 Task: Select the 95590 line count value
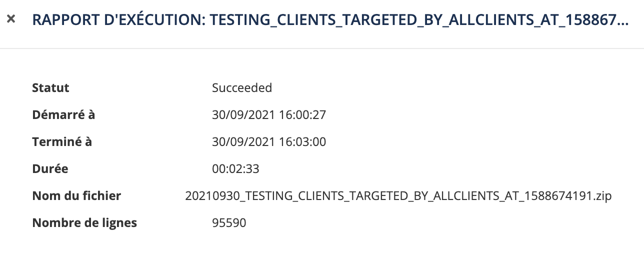[229, 223]
